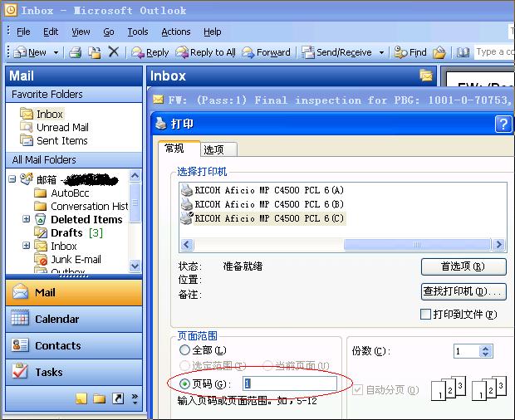Open the Edit menu
The width and height of the screenshot is (515, 420).
point(51,32)
